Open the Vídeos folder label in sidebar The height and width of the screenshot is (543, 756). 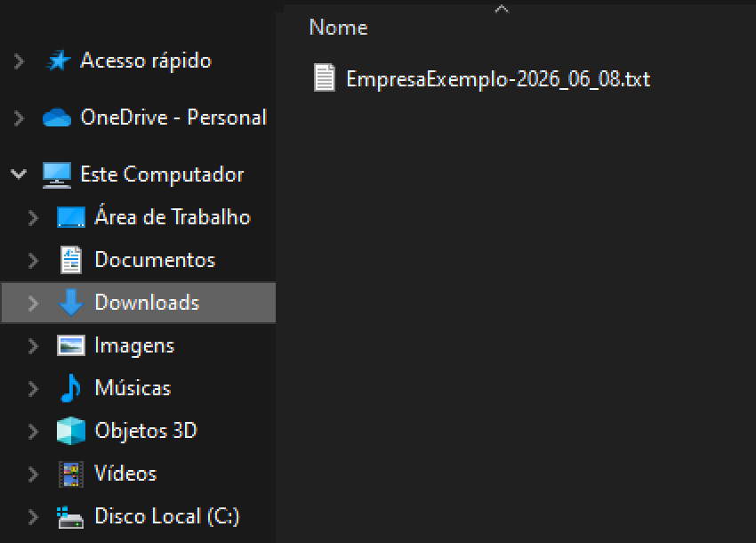point(125,474)
